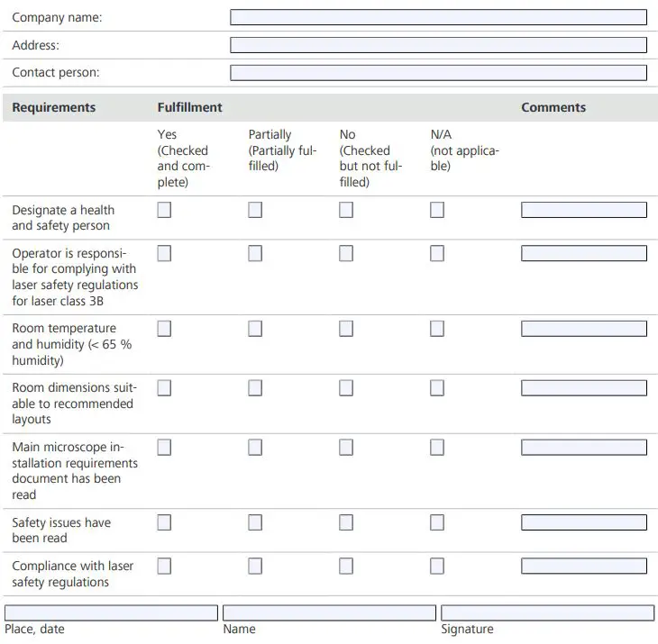Mark N/A for room dimensions requirement
The image size is (658, 644).
click(437, 388)
